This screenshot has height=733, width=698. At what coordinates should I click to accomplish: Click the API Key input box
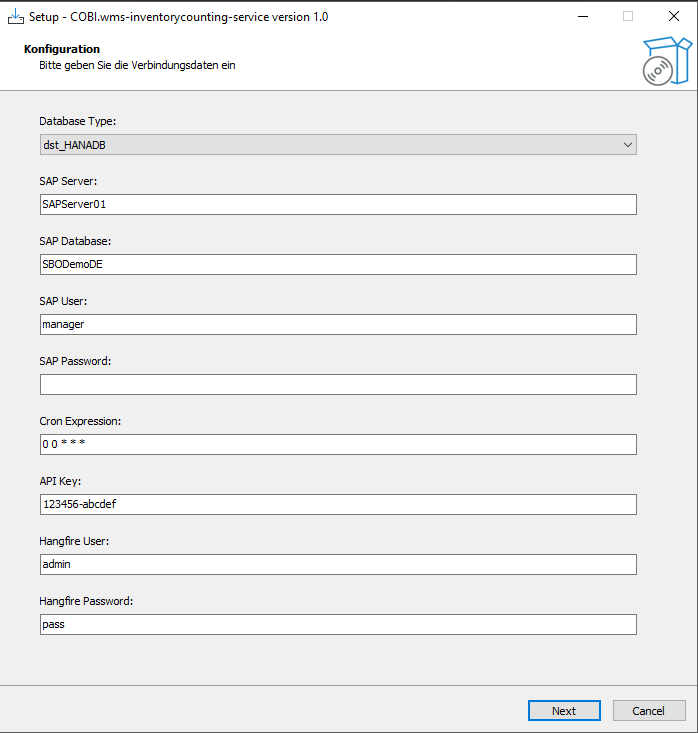[x=337, y=504]
